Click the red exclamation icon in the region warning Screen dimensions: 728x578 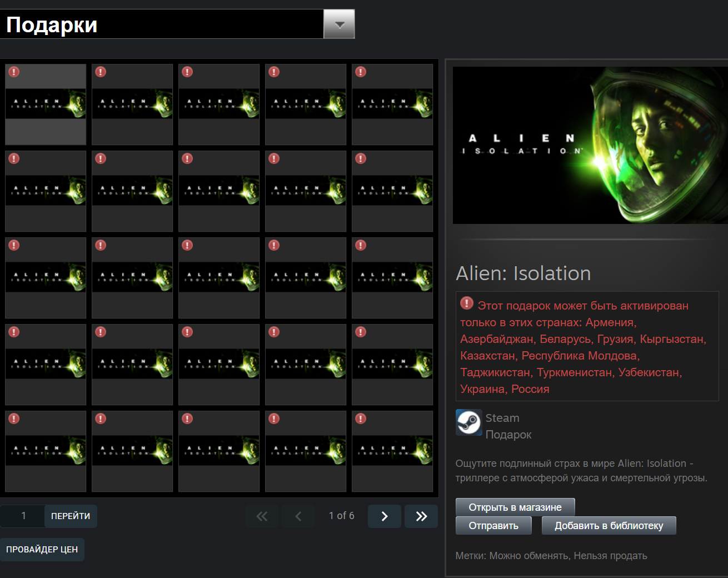point(467,303)
